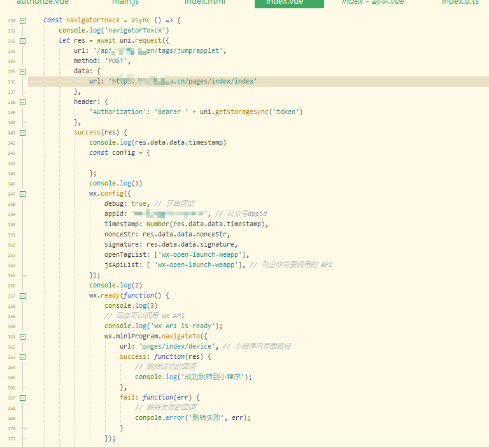Click the console.log(1) statement
489x448 pixels.
pyautogui.click(x=116, y=184)
